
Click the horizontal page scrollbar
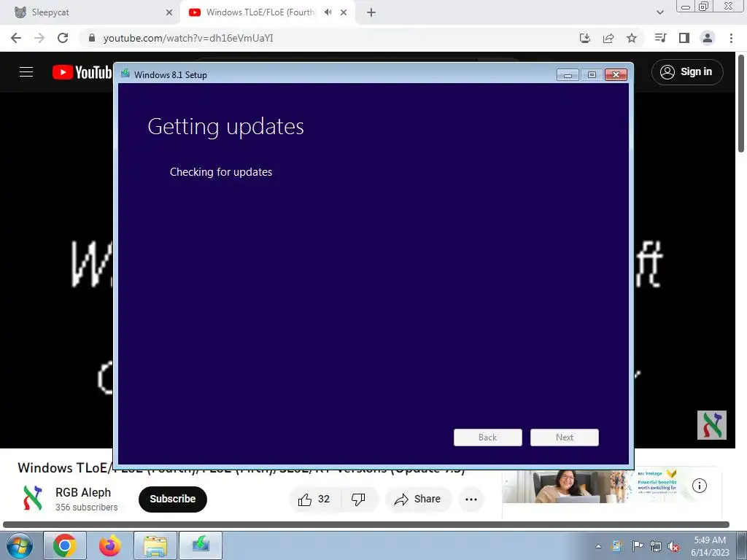click(366, 525)
